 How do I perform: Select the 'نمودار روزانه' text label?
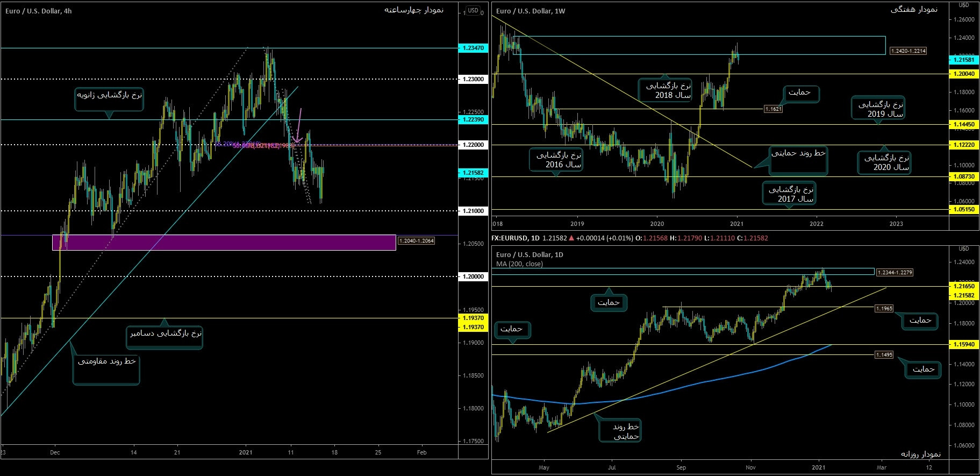click(x=921, y=454)
